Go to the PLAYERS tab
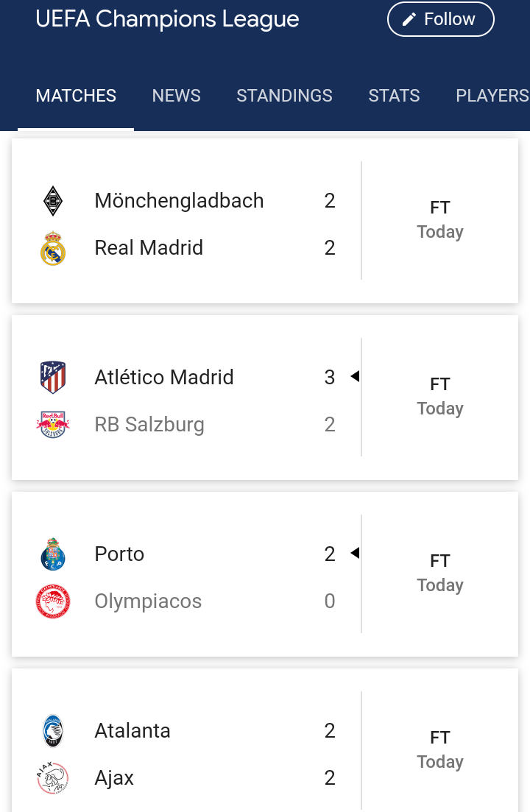Viewport: 530px width, 812px height. (492, 96)
